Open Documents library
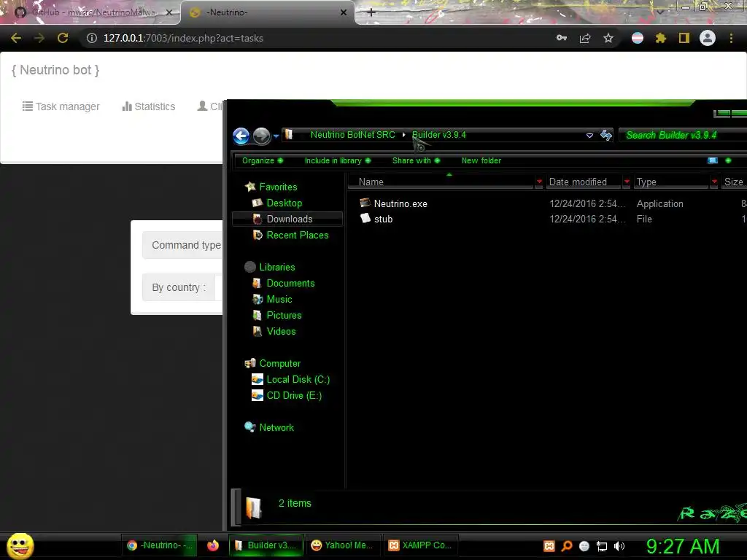 (x=290, y=284)
